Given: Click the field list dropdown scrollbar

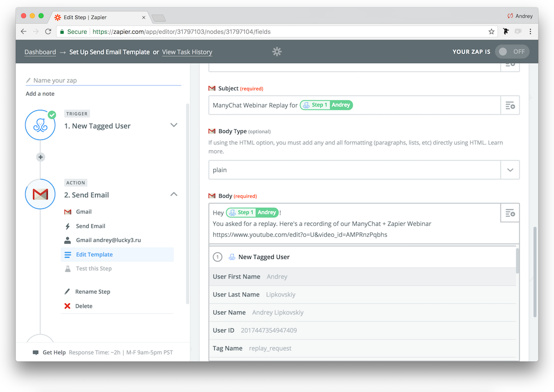Looking at the screenshot, I should pos(518,260).
